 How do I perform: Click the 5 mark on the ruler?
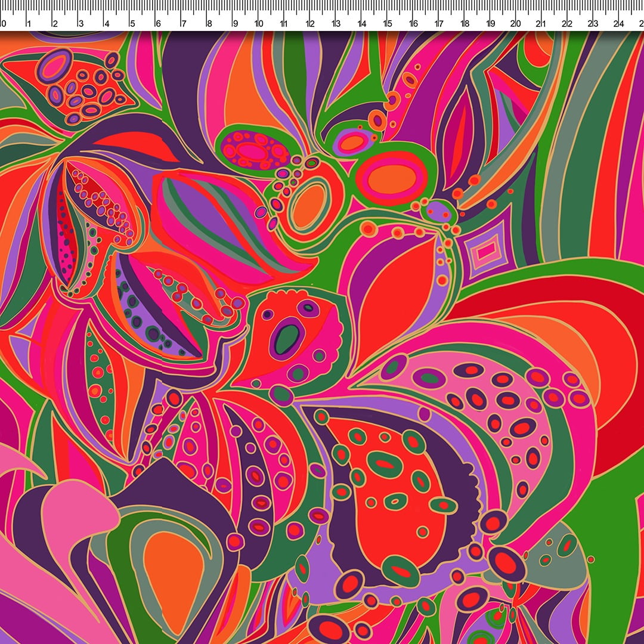[x=132, y=24]
